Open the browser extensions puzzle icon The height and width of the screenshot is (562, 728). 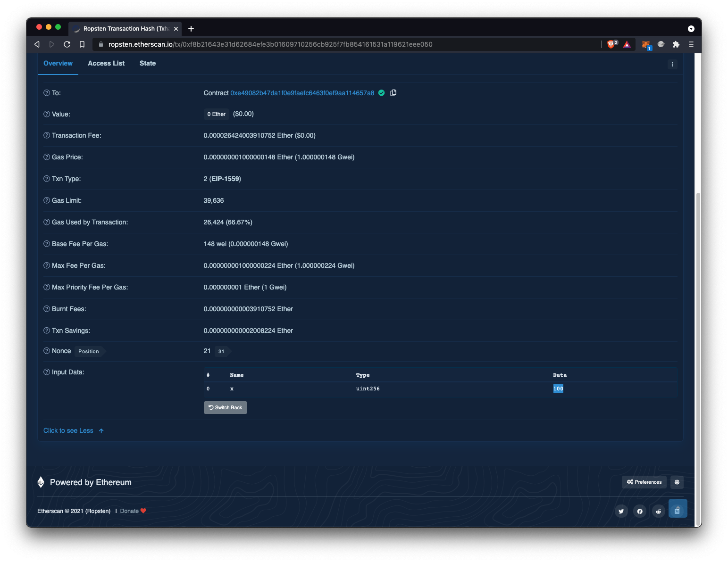coord(676,44)
